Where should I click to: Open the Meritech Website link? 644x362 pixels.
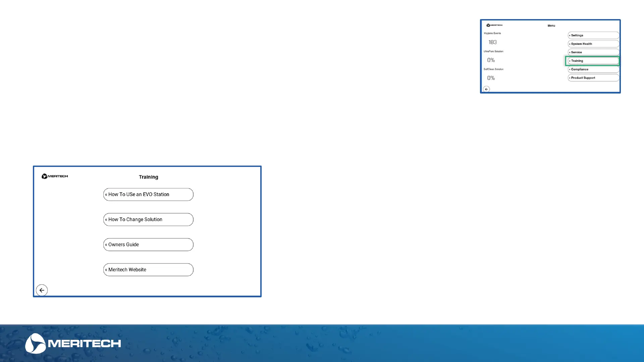[x=148, y=270]
